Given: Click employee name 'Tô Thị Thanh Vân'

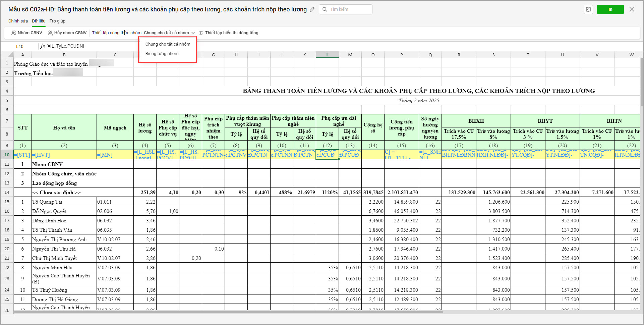Looking at the screenshot, I should pyautogui.click(x=52, y=230).
